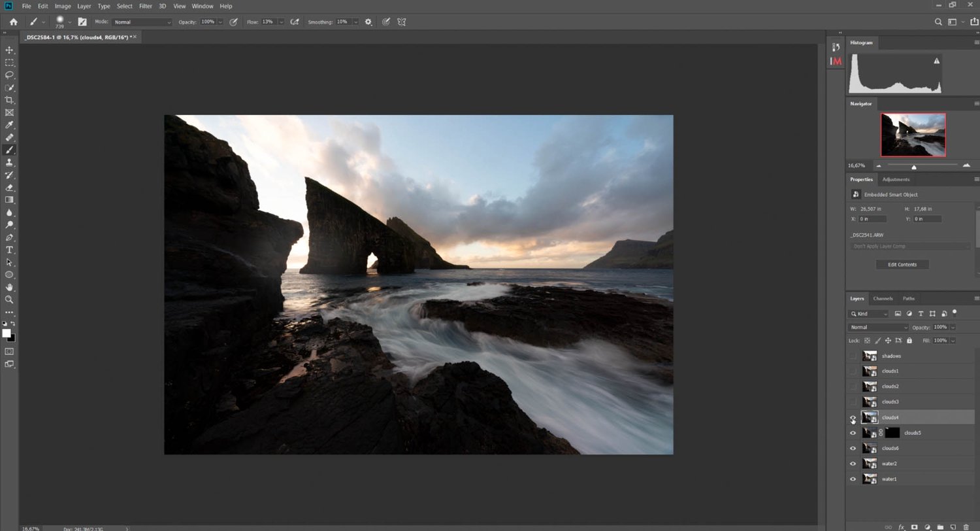The width and height of the screenshot is (980, 531).
Task: Expand the layer Kind filter dropdown
Action: [x=869, y=314]
